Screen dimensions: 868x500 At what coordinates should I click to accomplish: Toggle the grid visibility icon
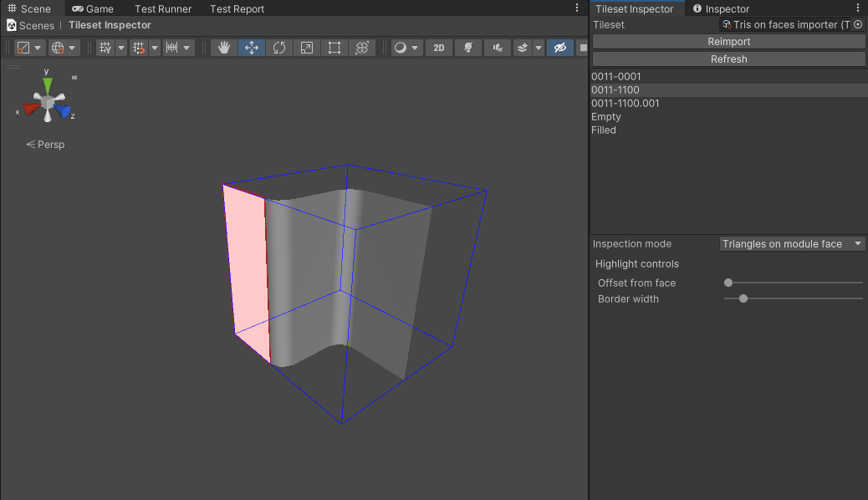point(105,48)
